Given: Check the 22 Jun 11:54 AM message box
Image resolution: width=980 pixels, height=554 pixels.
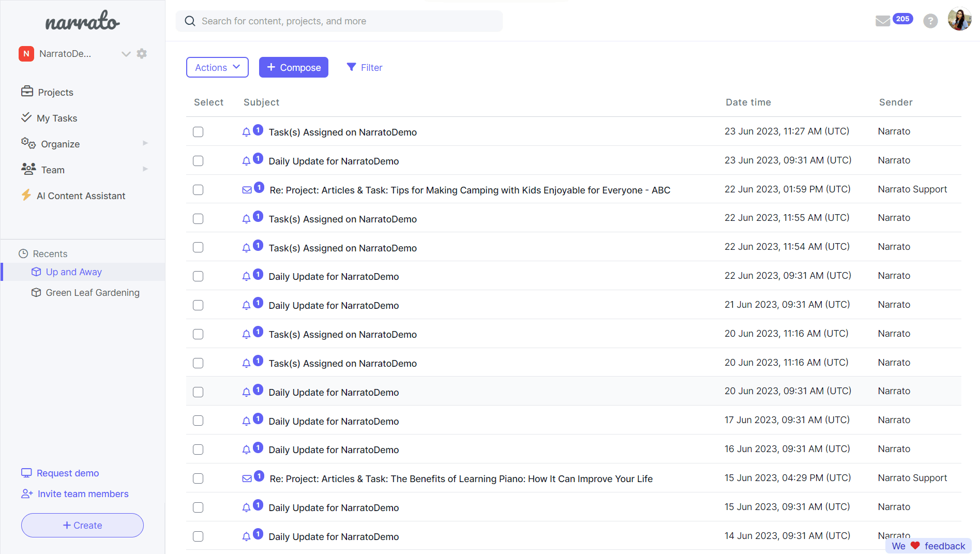Looking at the screenshot, I should (x=198, y=247).
